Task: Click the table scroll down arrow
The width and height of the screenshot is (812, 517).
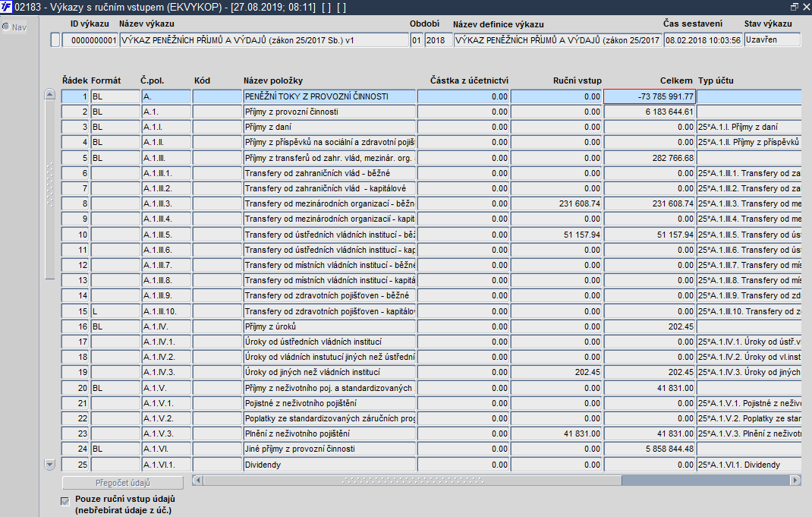Action: tap(50, 464)
